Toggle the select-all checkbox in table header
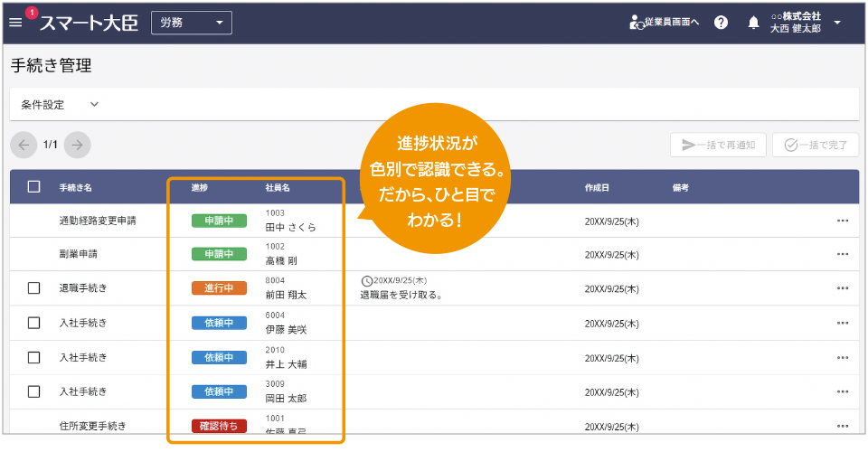The image size is (868, 452). coord(34,187)
